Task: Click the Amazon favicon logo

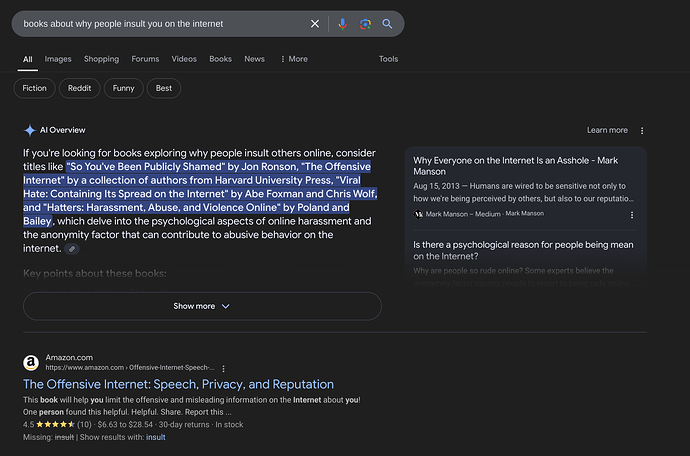Action: (31, 363)
